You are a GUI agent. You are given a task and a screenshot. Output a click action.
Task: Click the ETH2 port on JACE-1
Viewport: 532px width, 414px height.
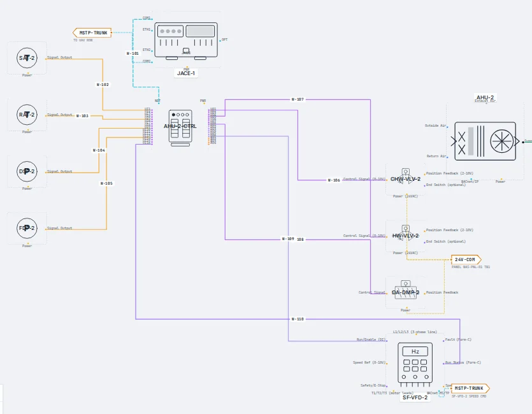click(152, 51)
